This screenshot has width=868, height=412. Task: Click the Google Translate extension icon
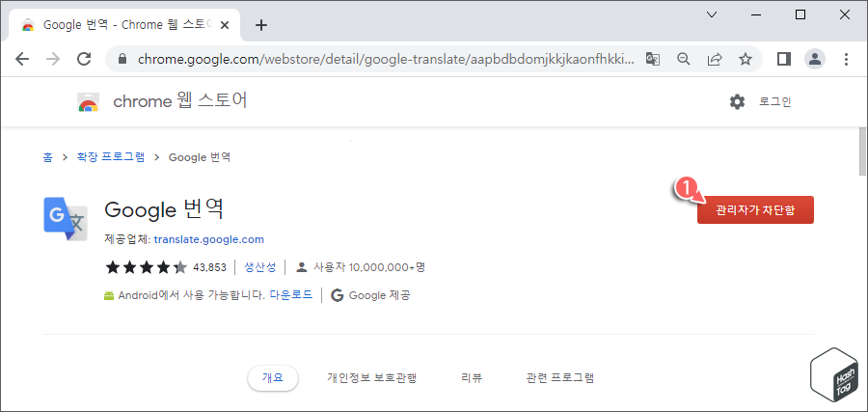66,219
